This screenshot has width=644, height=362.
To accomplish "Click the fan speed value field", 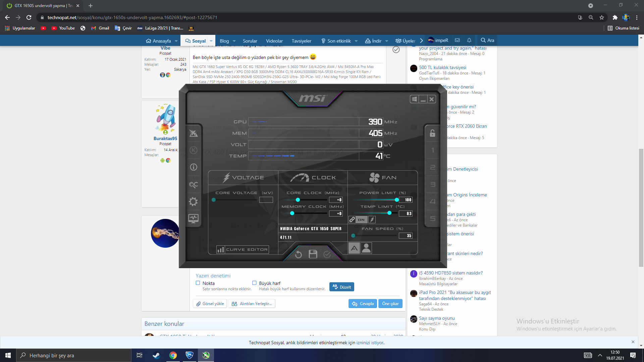I will click(405, 236).
